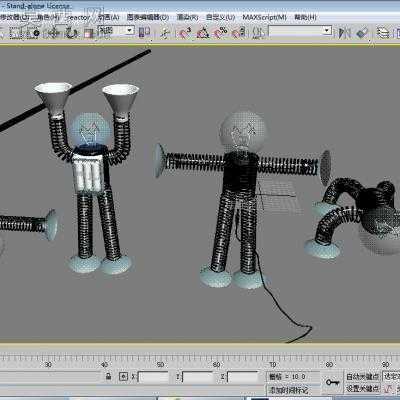Toggle the Angle Snap button

tap(203, 32)
